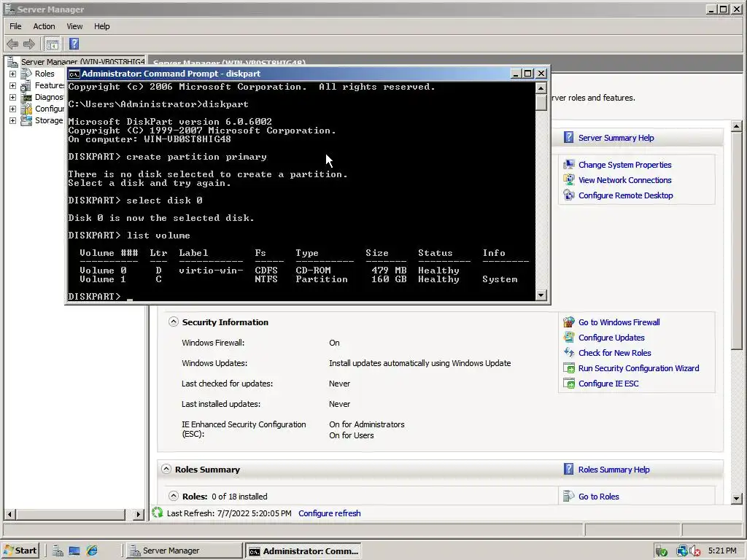Click the Server Summary Help icon
This screenshot has width=747, height=560.
(568, 138)
